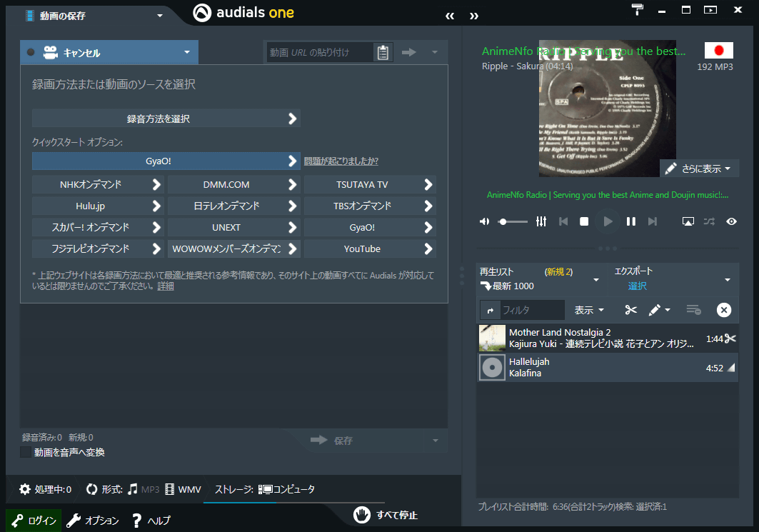Go to next view double-right arrow
The height and width of the screenshot is (532, 759).
coord(474,16)
